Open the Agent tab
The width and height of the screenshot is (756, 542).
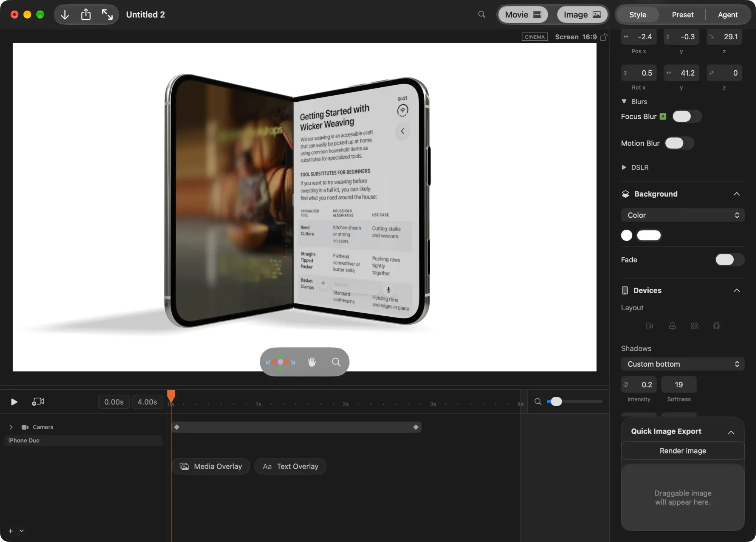point(728,15)
